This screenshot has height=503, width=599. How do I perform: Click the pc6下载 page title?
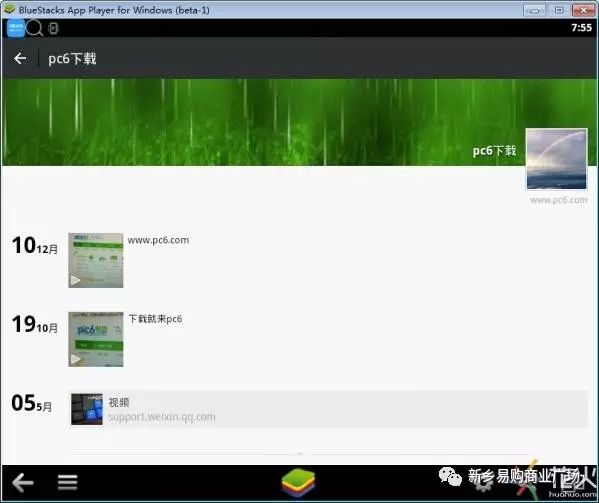[72, 59]
